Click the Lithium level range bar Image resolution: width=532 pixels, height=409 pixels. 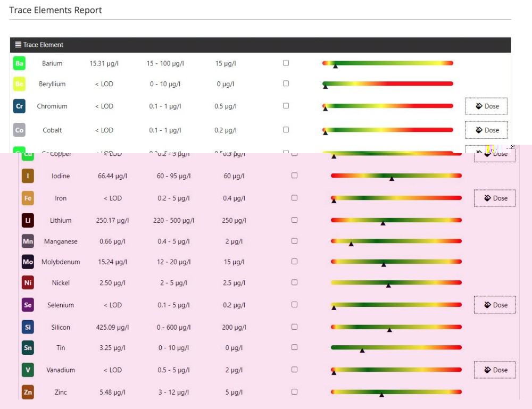(x=396, y=220)
